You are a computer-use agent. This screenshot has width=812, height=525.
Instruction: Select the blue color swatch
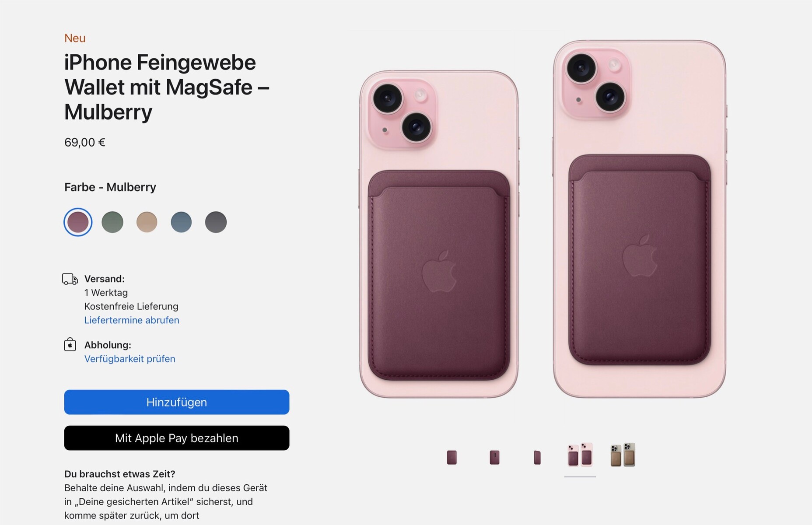(x=181, y=222)
